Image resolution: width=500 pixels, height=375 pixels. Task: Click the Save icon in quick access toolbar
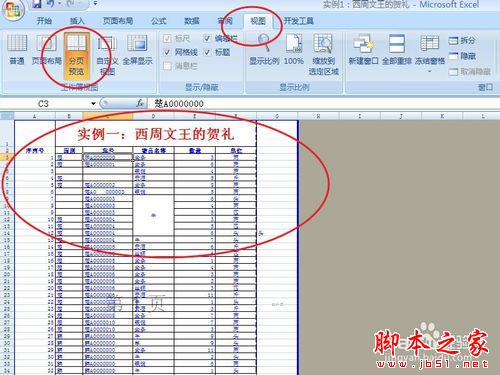(37, 4)
